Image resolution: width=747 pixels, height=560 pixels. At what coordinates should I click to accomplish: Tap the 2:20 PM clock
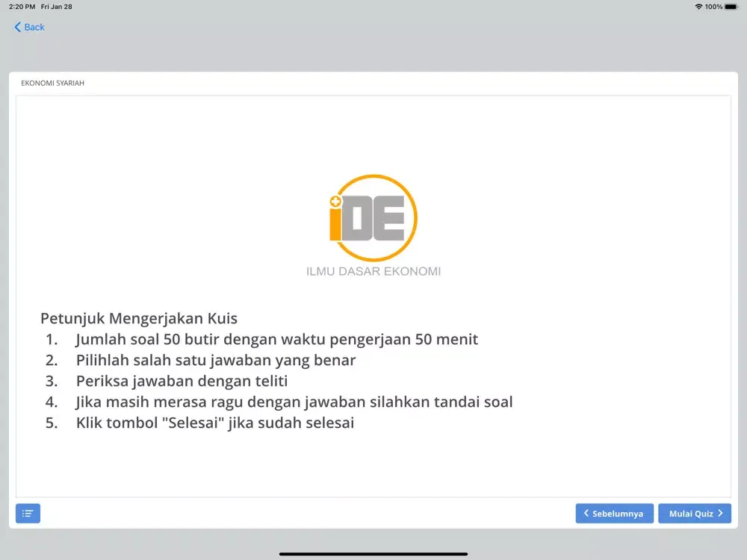(22, 7)
